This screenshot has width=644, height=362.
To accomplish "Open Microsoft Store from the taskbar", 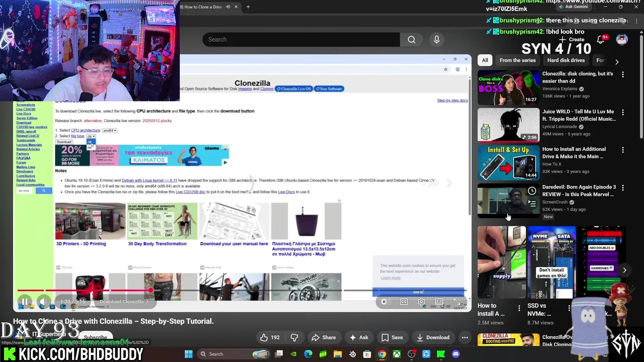I will [367, 354].
